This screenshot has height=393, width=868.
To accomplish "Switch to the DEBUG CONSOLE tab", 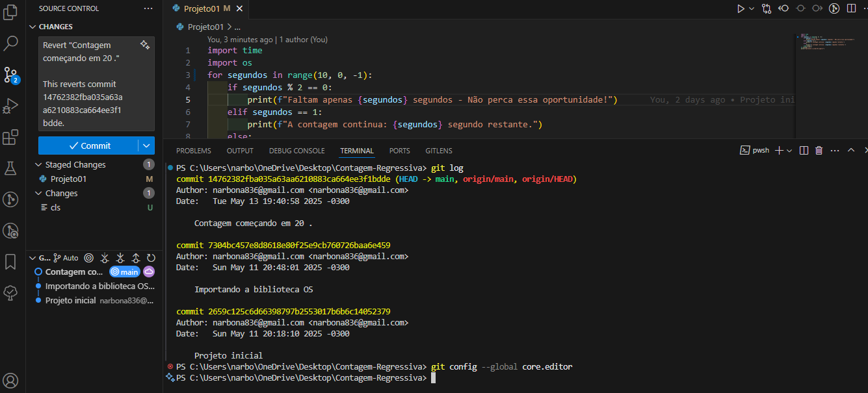I will pos(296,151).
